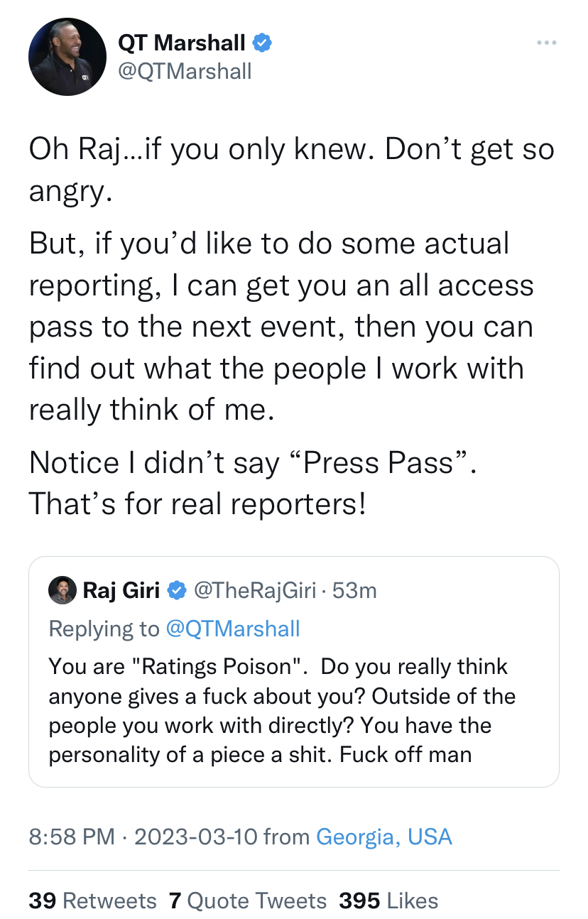Image resolution: width=588 pixels, height=919 pixels.
Task: Click the @QTMarshall handle below the author name
Action: coord(184,71)
